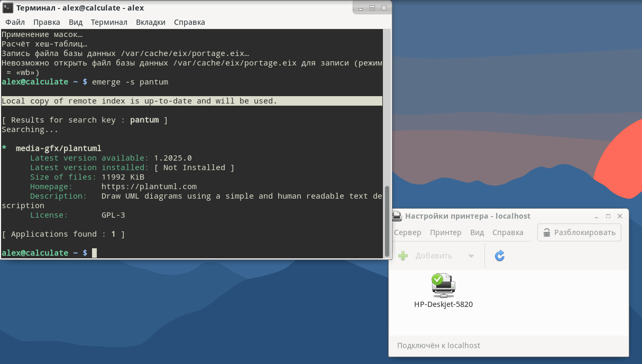Click the '[ Not Installed ]' text

(194, 167)
